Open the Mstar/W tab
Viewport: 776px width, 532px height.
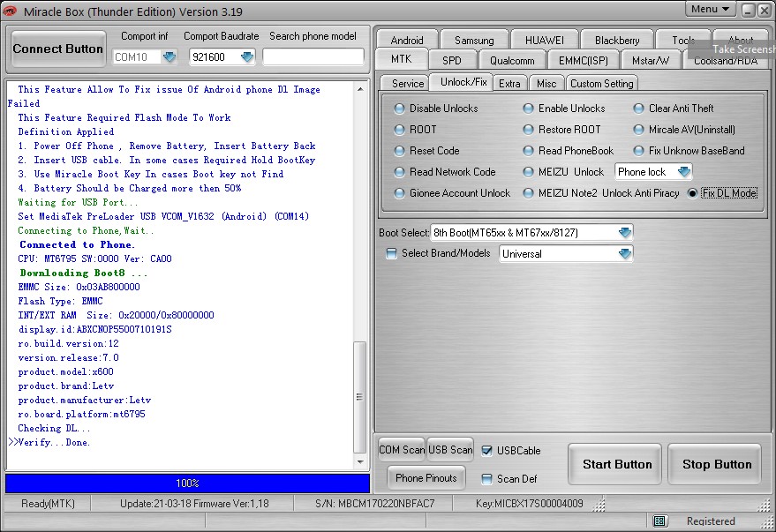coord(651,60)
